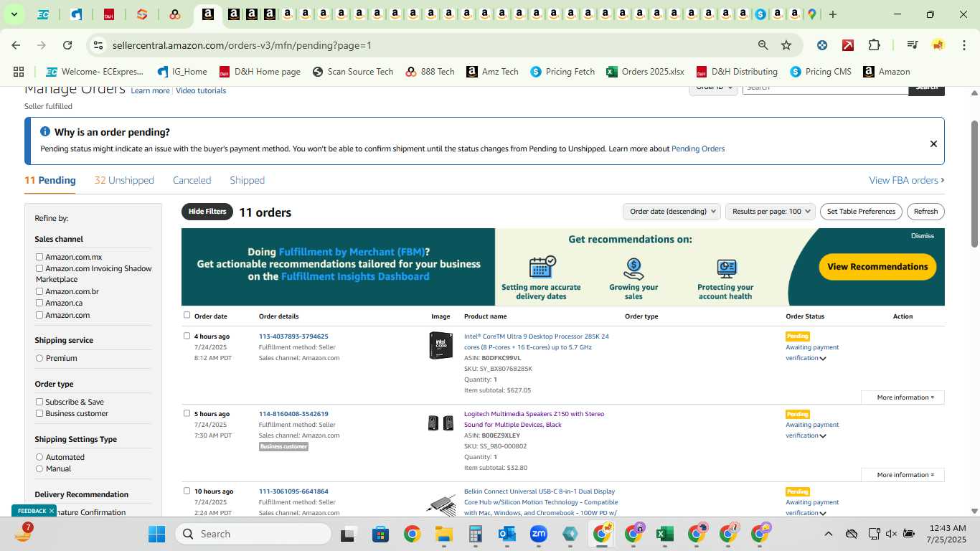This screenshot has height=551, width=980.
Task: Open Results per page dropdown
Action: [x=771, y=212]
